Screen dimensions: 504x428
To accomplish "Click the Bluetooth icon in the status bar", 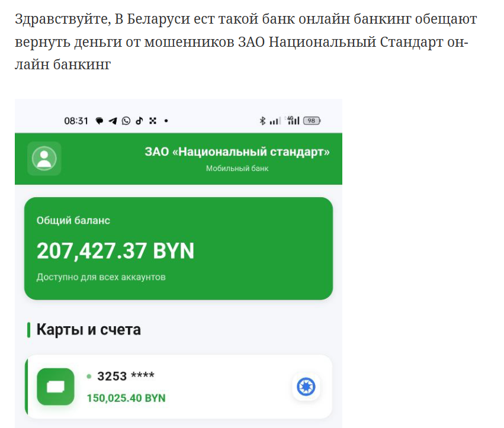I will click(262, 121).
